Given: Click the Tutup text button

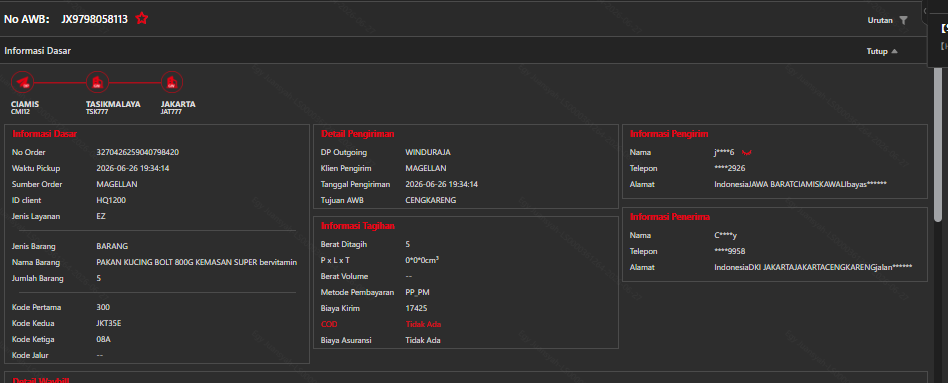Looking at the screenshot, I should [877, 51].
